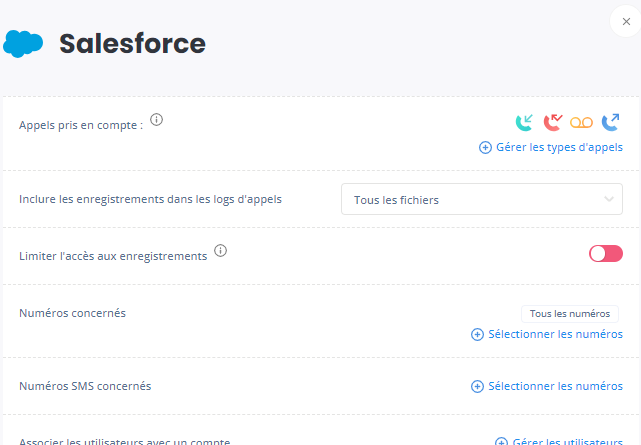The width and height of the screenshot is (641, 445).
Task: Open Gérer les types d'appels link
Action: click(x=559, y=147)
